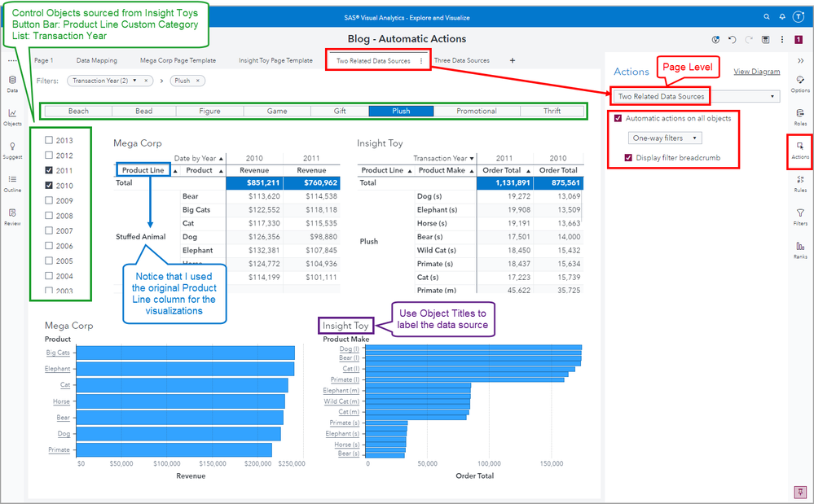Uncheck the 2011 year checkbox

(49, 170)
